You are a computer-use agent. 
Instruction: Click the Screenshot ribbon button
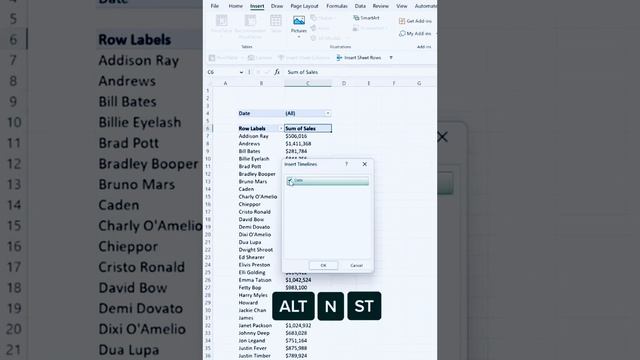(369, 28)
